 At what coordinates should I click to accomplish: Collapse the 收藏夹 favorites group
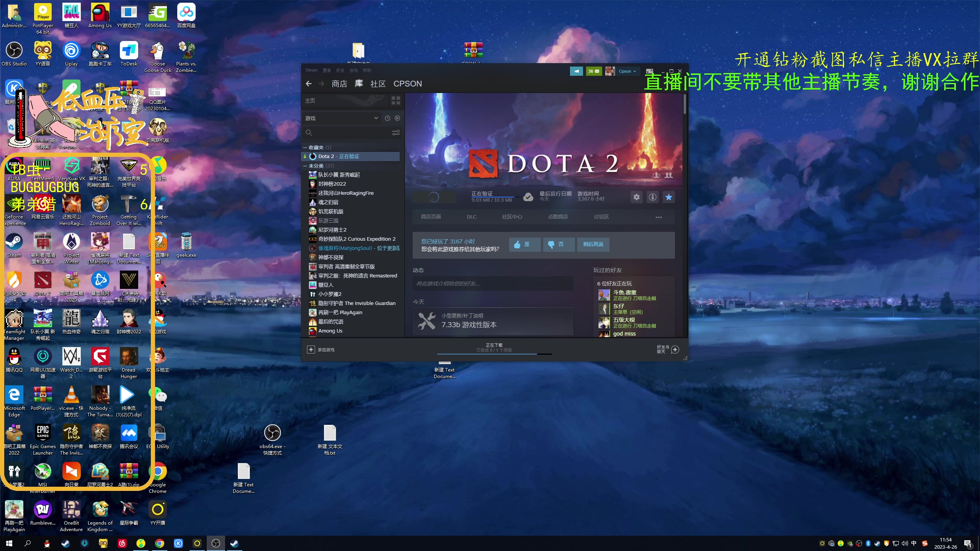(305, 147)
